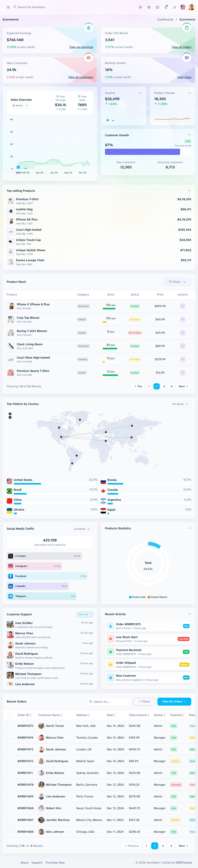This screenshot has width=198, height=868.
Task: Open the US flag language selector
Action: (183, 7)
